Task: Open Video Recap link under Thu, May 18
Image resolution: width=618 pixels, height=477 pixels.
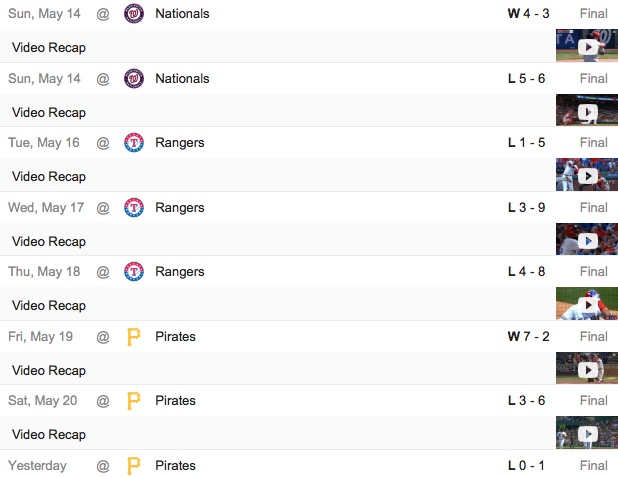Action: (49, 305)
